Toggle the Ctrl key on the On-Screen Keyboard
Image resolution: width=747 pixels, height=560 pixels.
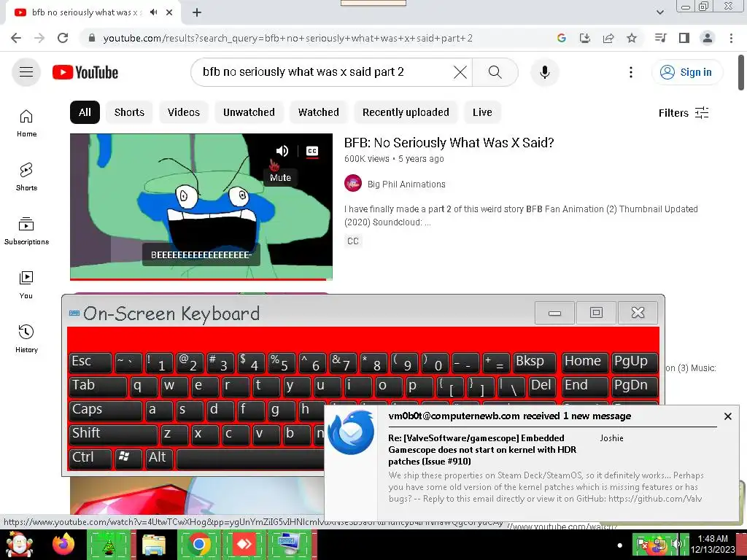point(90,458)
